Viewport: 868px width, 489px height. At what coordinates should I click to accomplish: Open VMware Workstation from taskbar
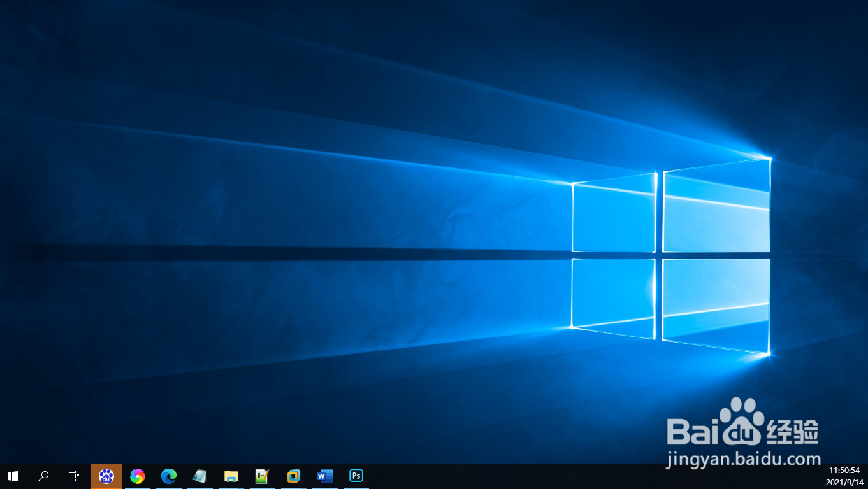pyautogui.click(x=293, y=476)
